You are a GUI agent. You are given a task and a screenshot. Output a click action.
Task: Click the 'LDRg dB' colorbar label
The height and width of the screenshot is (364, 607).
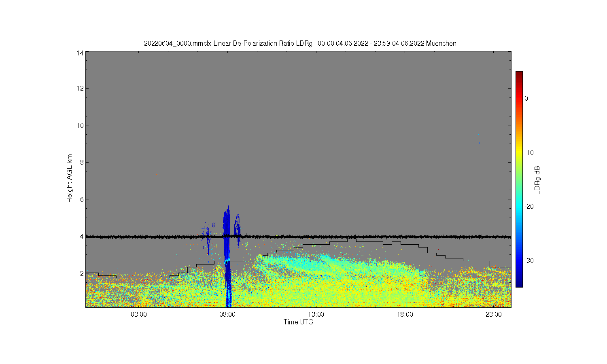pyautogui.click(x=537, y=180)
